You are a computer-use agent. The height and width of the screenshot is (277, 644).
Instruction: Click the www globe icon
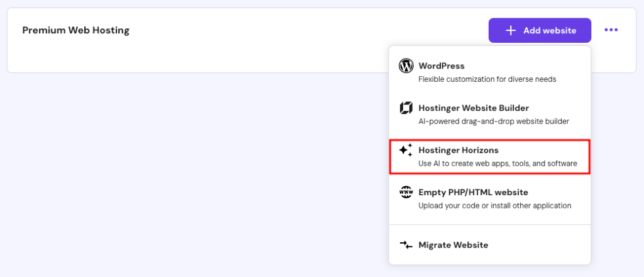tap(406, 193)
